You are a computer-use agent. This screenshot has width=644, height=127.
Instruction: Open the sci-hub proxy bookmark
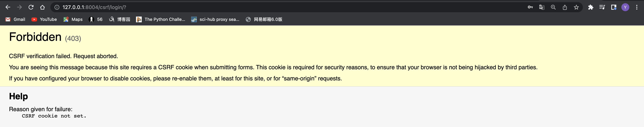click(x=215, y=19)
